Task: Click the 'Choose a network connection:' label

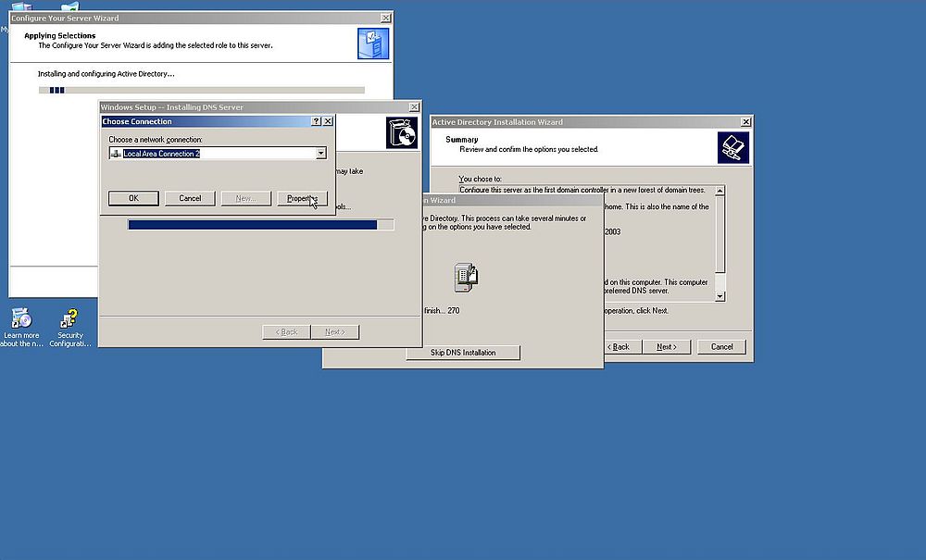Action: (156, 140)
